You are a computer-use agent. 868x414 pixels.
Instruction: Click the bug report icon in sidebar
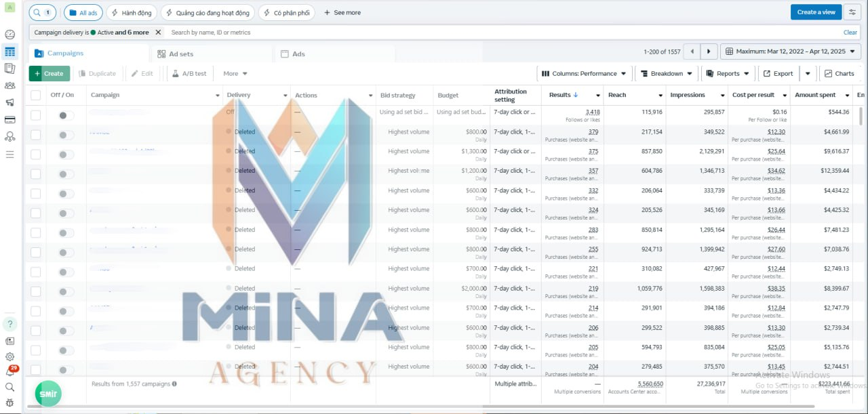point(9,402)
